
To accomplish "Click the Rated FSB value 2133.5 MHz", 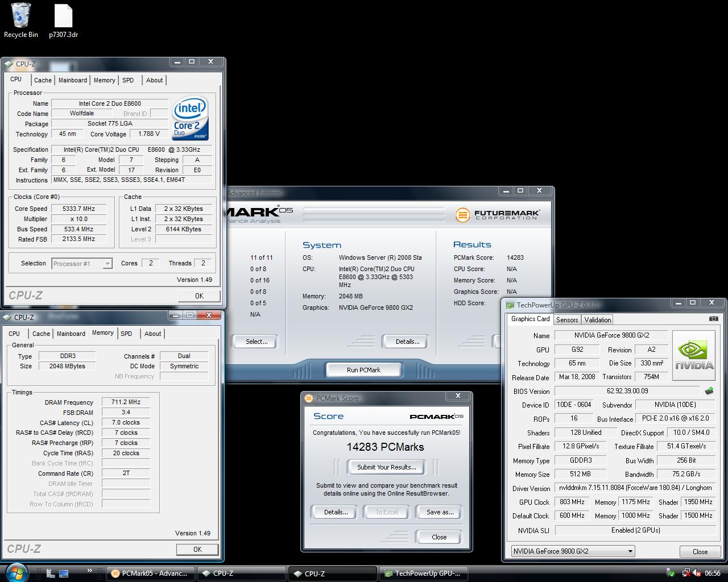I will click(78, 239).
